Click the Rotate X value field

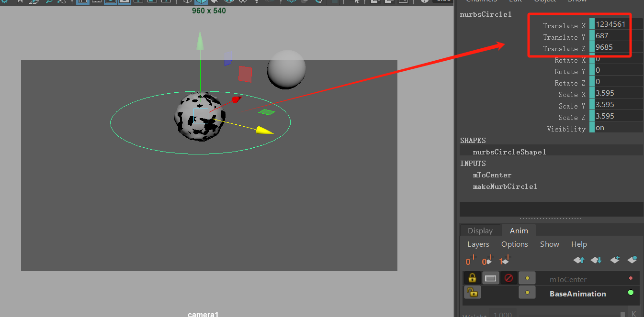tap(619, 59)
